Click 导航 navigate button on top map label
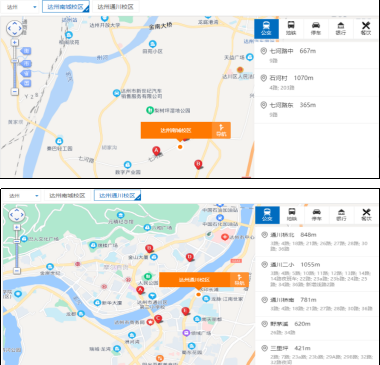The height and width of the screenshot is (365, 380). 221,130
